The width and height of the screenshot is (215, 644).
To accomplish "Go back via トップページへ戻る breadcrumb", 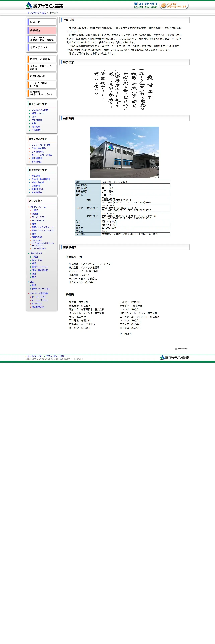I will [x=37, y=13].
